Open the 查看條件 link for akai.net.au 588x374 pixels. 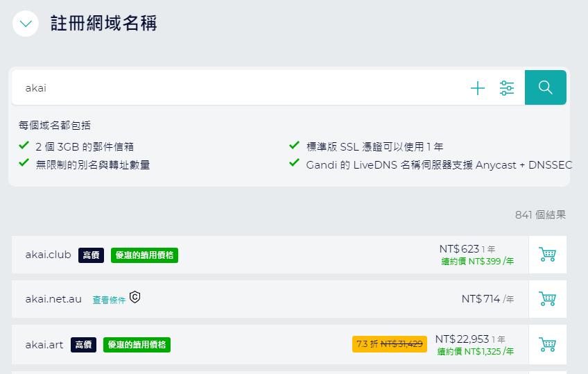point(109,300)
